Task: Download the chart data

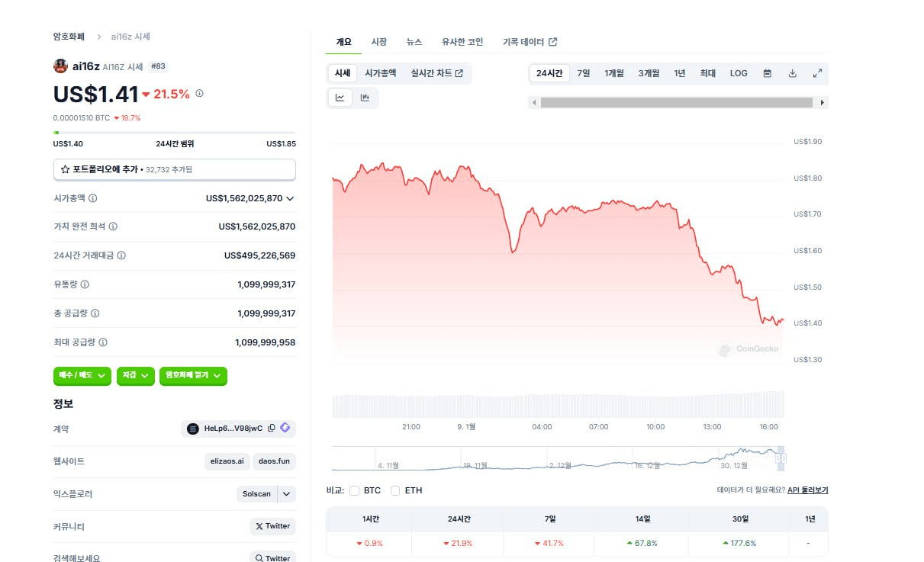Action: click(x=792, y=73)
